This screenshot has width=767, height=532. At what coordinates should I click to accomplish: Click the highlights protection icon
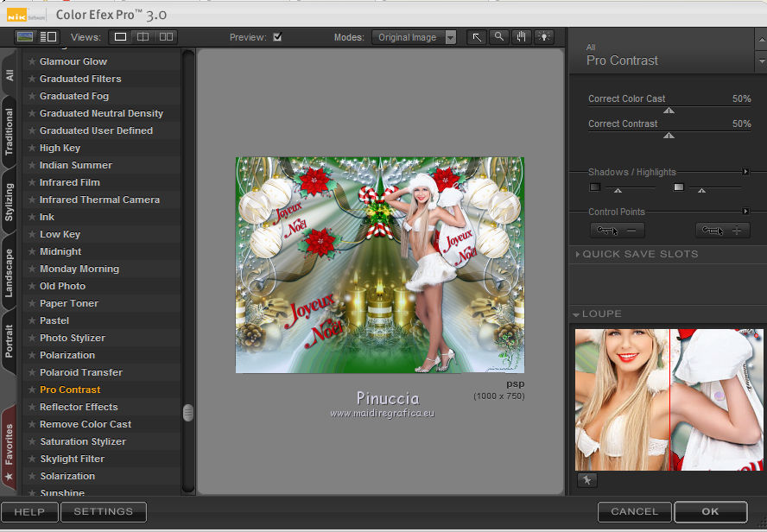click(678, 187)
